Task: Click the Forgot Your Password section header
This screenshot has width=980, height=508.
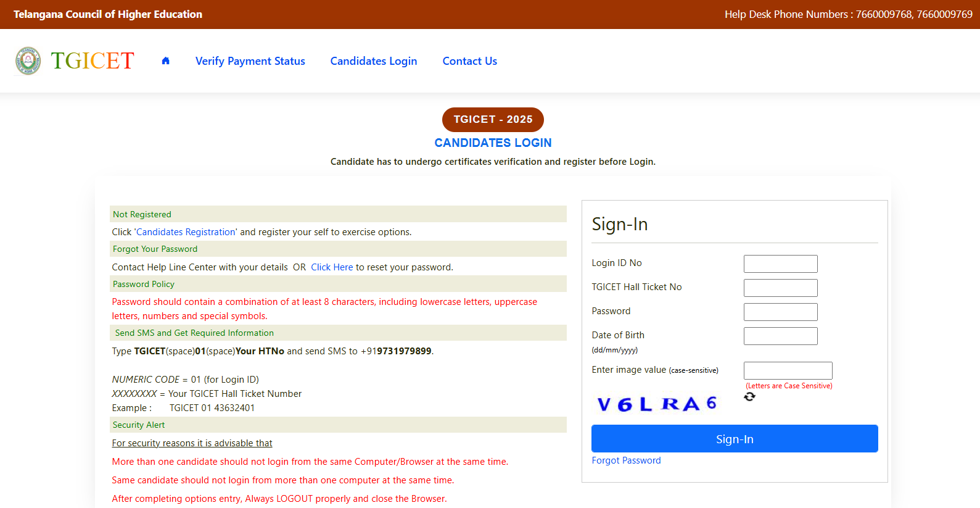Action: click(x=338, y=249)
